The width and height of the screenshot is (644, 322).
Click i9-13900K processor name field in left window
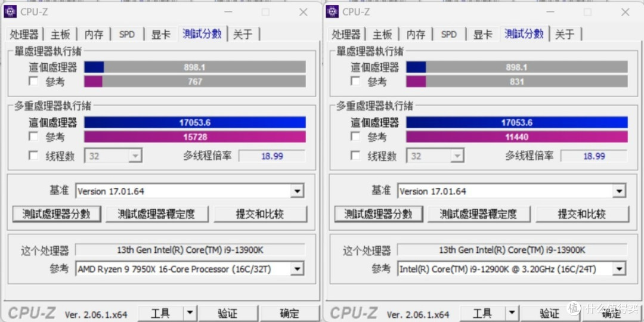point(190,250)
